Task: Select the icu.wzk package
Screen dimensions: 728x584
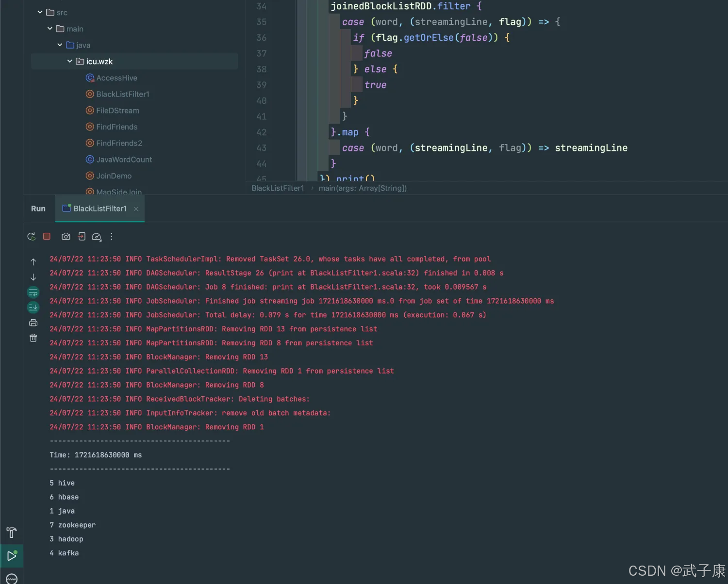Action: click(x=134, y=61)
